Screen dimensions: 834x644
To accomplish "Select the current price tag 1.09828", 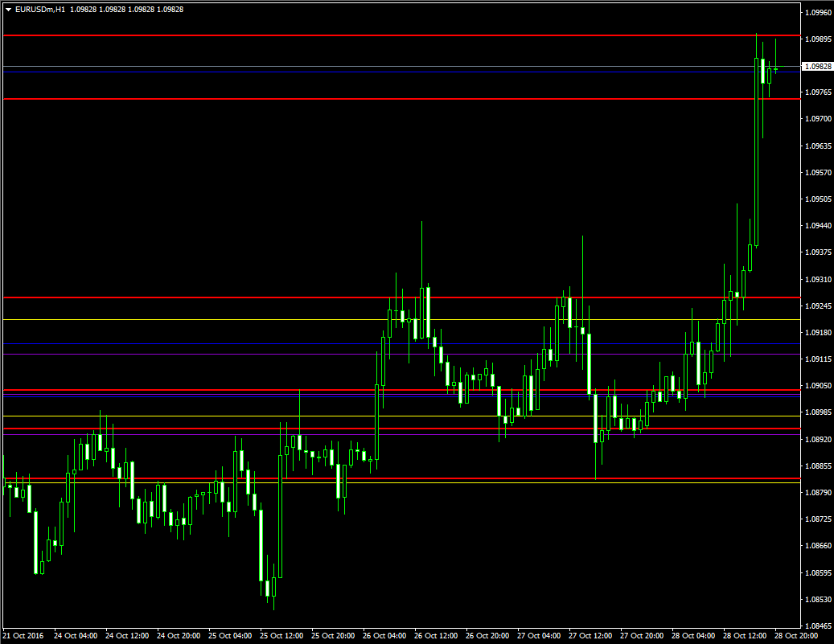I will [817, 67].
